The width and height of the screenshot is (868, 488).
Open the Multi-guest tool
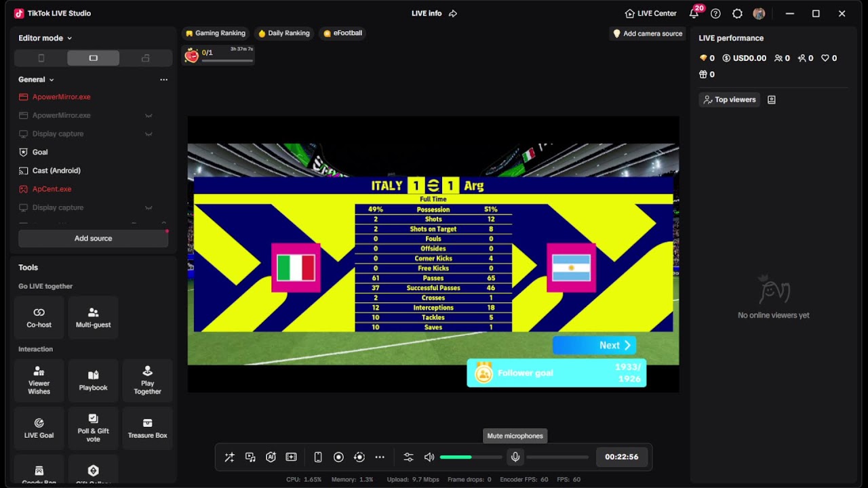94,317
